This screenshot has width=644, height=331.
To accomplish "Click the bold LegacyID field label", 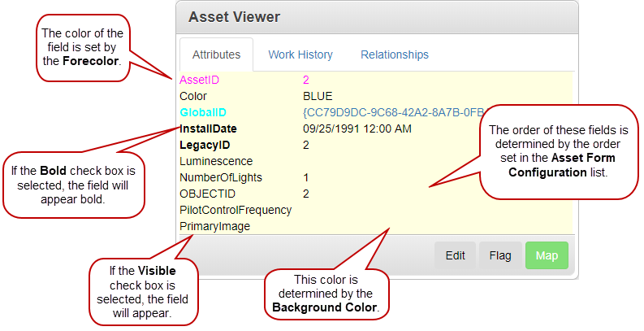I will point(205,145).
